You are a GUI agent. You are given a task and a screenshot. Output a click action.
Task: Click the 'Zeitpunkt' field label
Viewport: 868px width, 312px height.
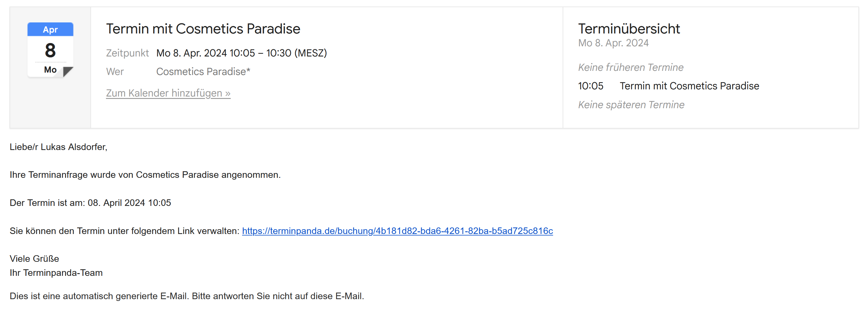(127, 53)
